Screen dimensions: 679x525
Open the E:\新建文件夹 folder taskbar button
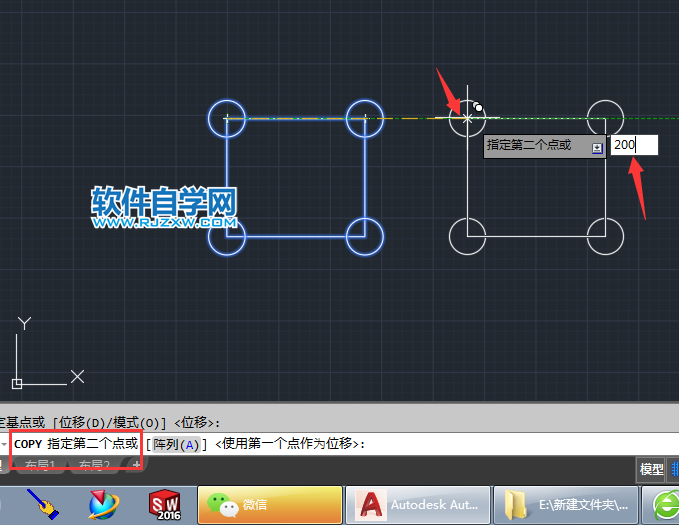click(x=566, y=505)
